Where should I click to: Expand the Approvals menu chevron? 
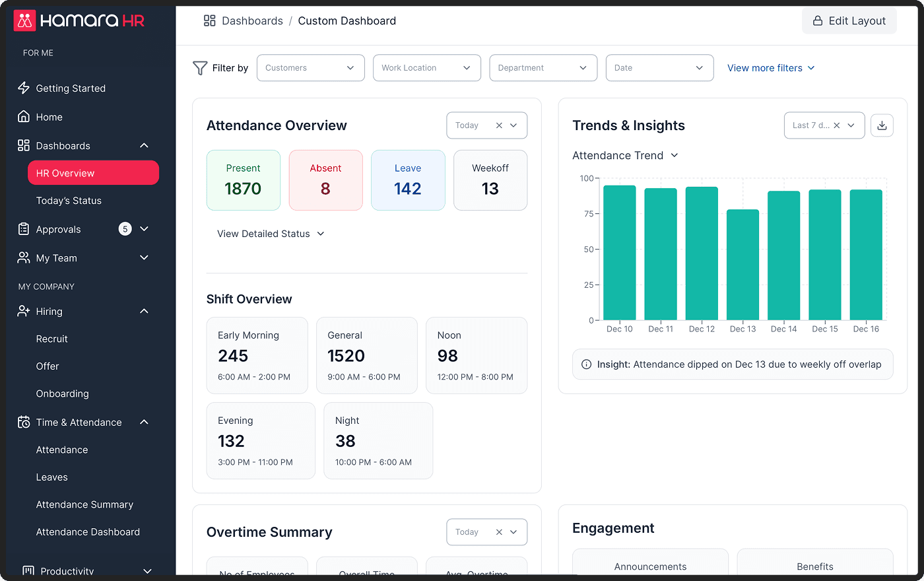click(145, 229)
